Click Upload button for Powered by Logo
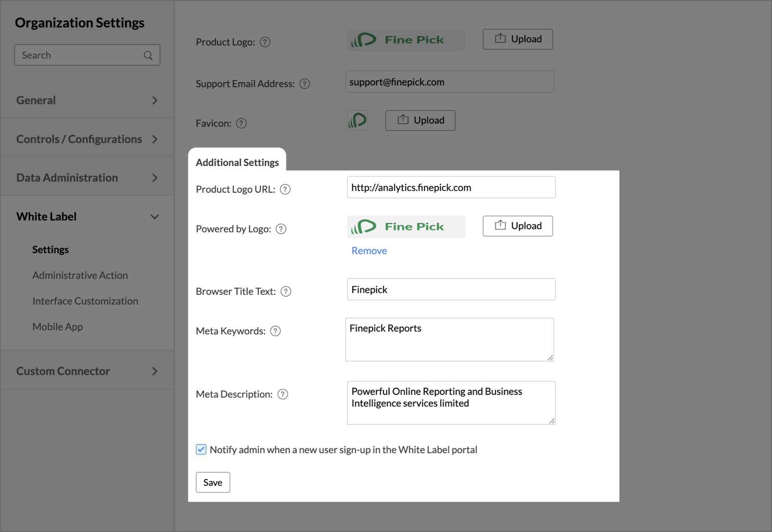 pos(517,226)
